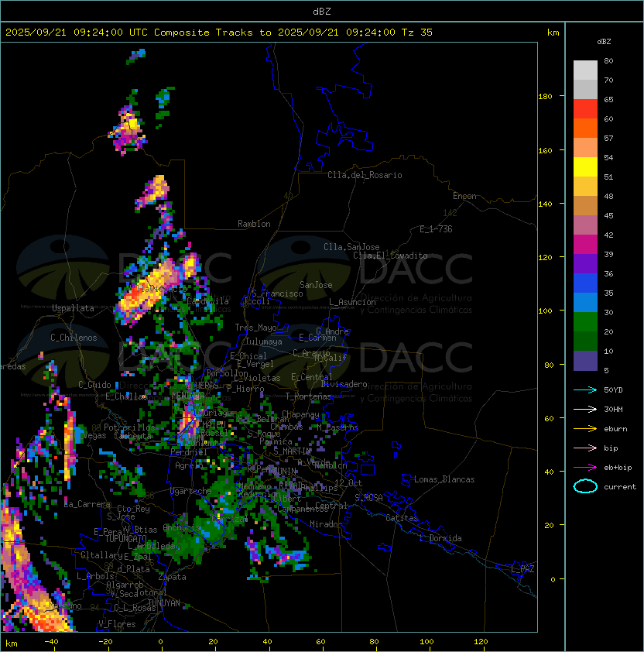Click the Catitas label
The image size is (644, 652).
(x=402, y=518)
